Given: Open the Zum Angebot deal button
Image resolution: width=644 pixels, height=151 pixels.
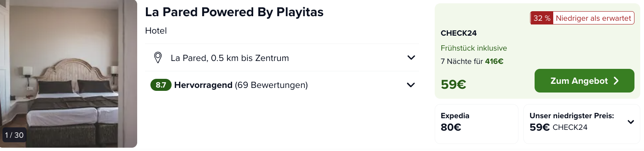Looking at the screenshot, I should [584, 81].
